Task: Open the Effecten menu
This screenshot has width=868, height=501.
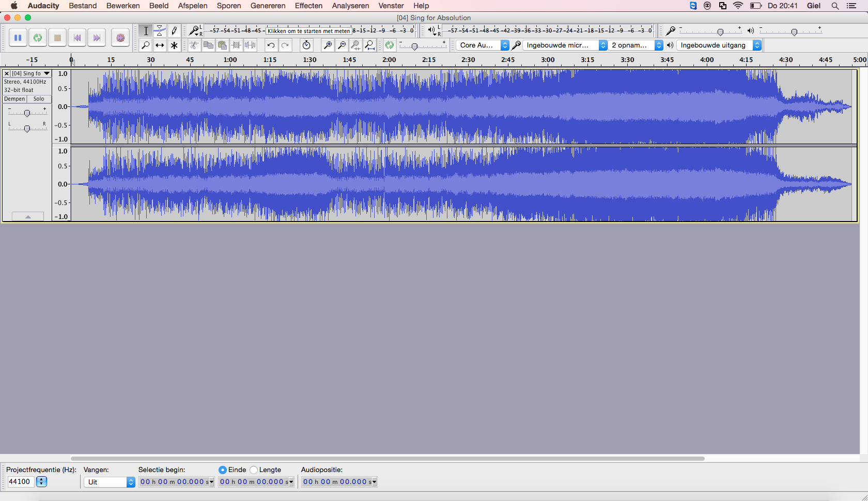Action: [x=308, y=6]
